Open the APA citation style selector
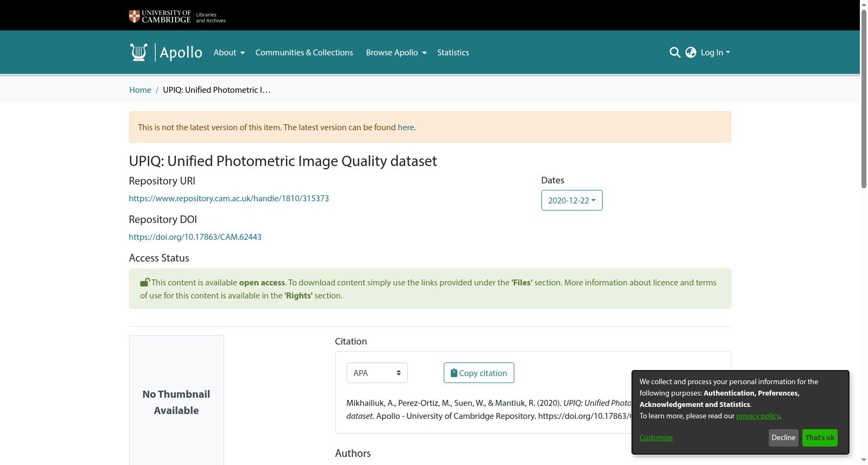This screenshot has height=465, width=868. point(377,373)
